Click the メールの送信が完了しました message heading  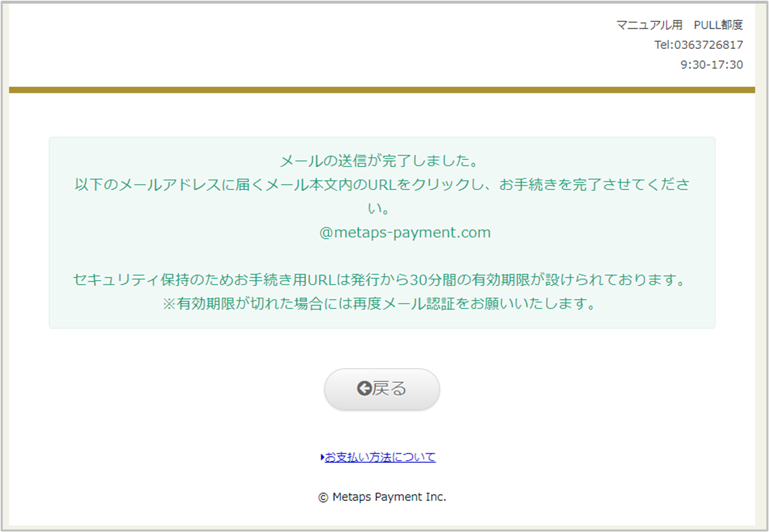click(x=380, y=161)
